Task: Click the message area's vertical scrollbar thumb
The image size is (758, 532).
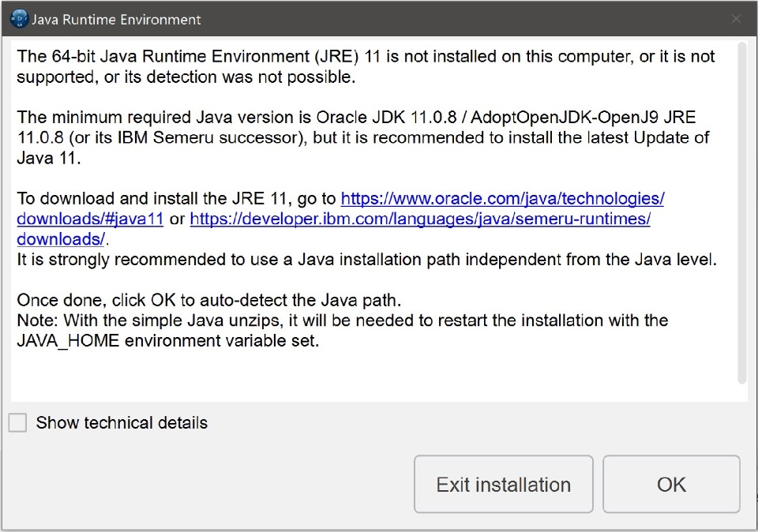Action: pyautogui.click(x=742, y=213)
